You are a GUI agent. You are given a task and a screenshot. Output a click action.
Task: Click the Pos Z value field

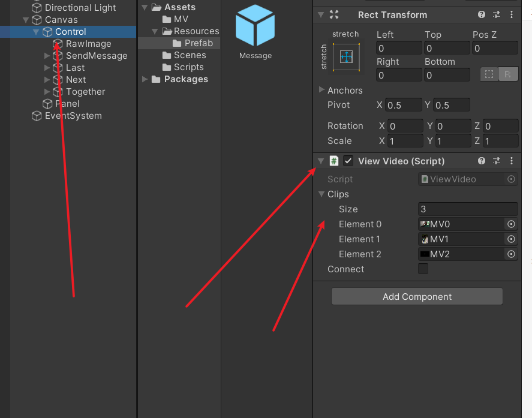(495, 48)
